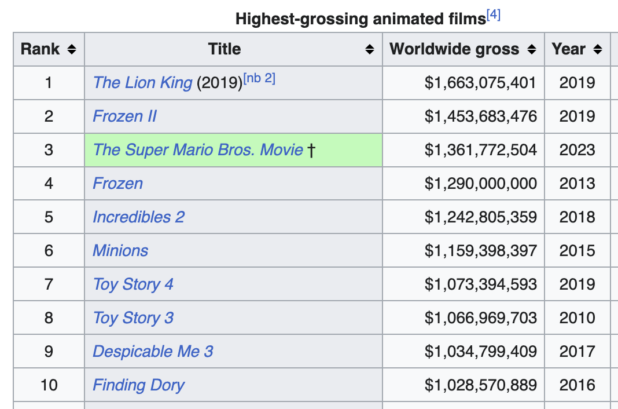
Task: Click the Frozen film link
Action: point(117,183)
